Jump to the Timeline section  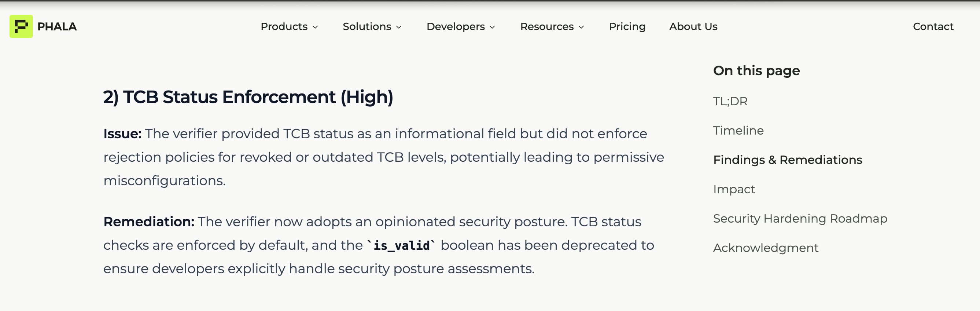click(x=738, y=131)
